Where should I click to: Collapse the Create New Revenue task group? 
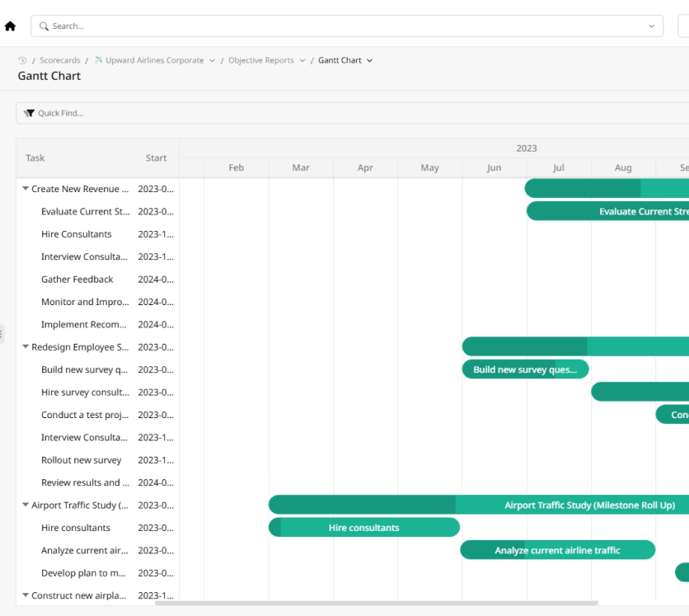[x=26, y=189]
